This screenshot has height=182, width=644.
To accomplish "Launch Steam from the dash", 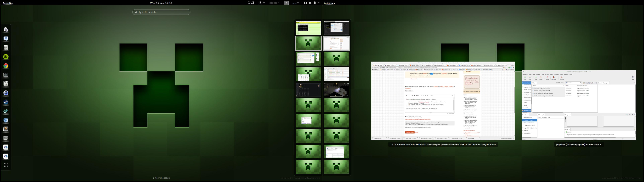I will (6, 102).
